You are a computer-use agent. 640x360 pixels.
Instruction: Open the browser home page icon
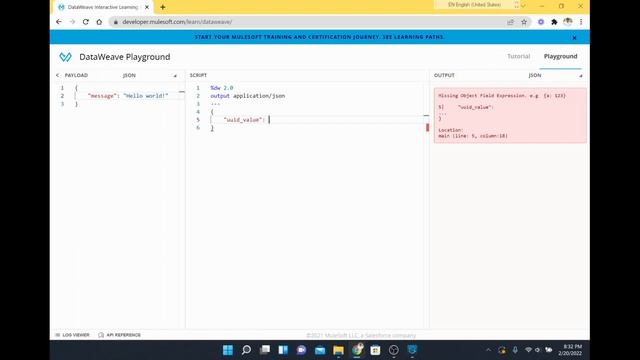click(x=99, y=22)
